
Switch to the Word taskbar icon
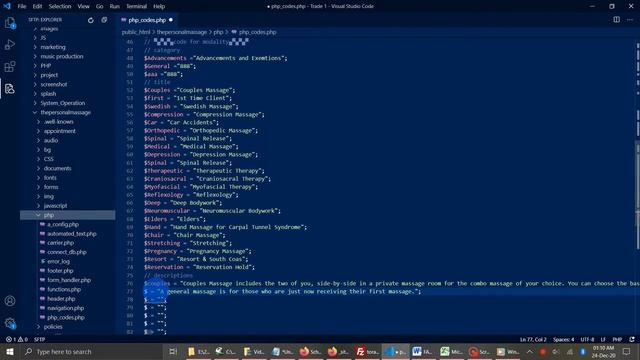tap(423, 351)
